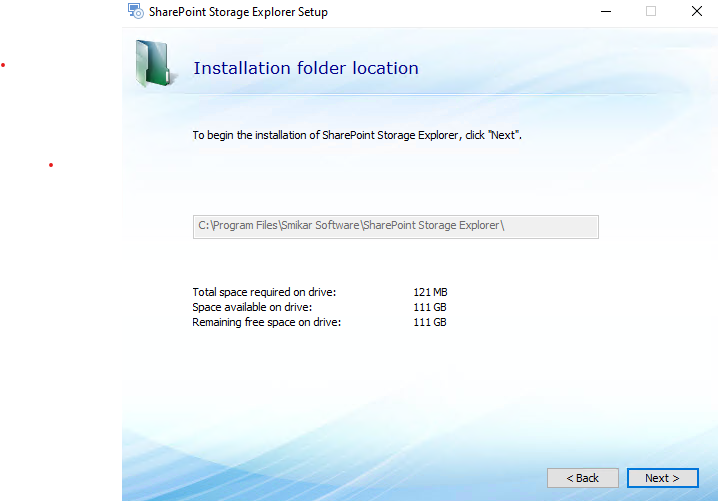
Task: Click the 111 GB value for remaining free space
Action: (x=430, y=322)
